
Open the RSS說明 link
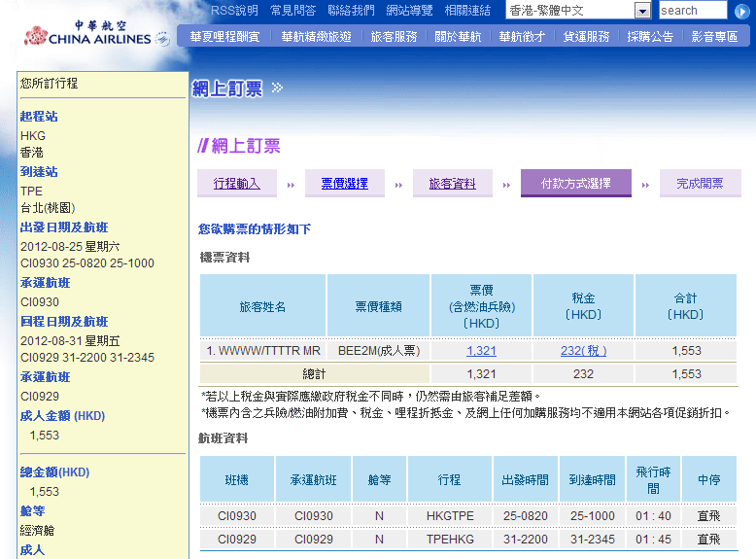click(234, 11)
